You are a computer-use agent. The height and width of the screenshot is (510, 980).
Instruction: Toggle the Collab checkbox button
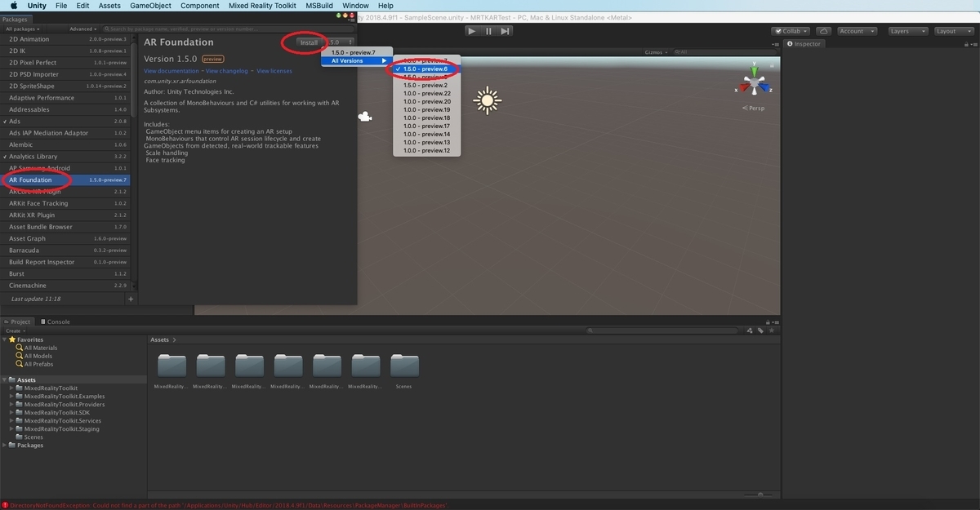[x=791, y=31]
